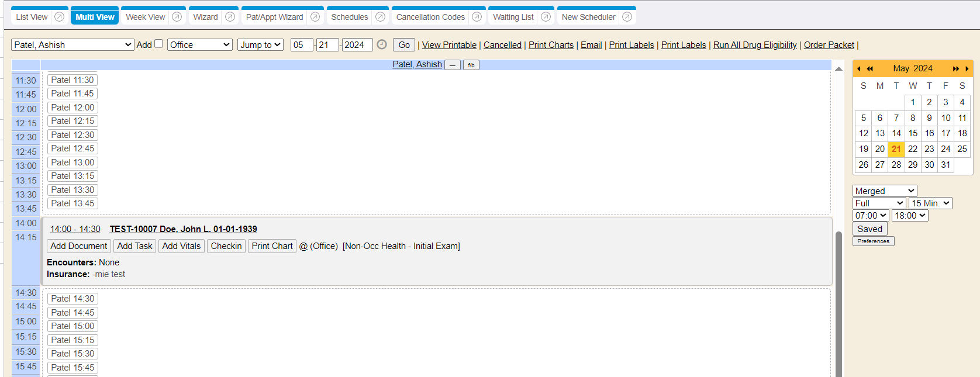
Task: Open the 15 Min. interval dropdown
Action: pyautogui.click(x=930, y=203)
